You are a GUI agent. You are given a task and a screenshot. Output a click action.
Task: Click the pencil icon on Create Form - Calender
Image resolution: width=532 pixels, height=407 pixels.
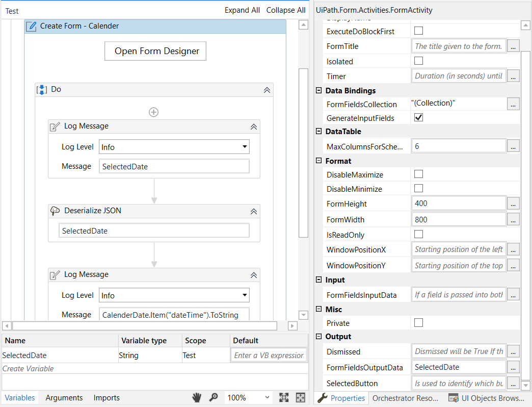[33, 26]
